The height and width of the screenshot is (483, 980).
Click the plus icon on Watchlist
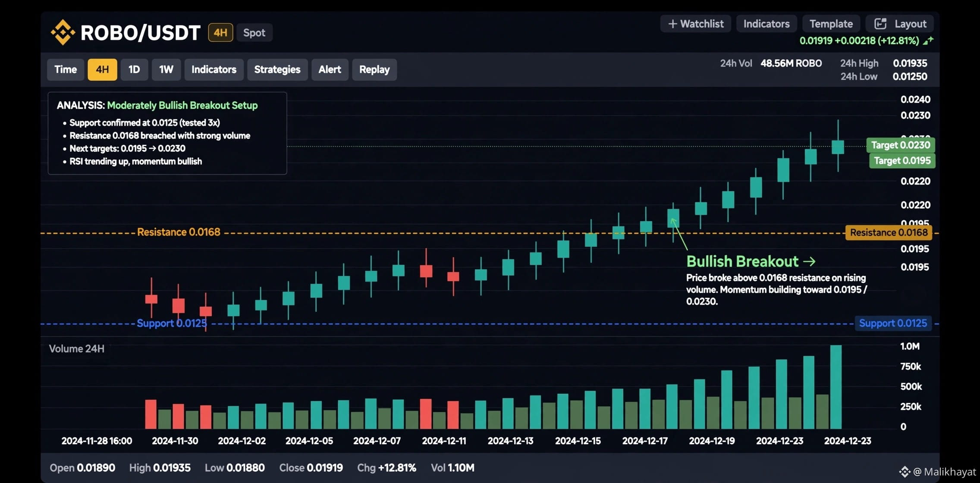coord(672,24)
